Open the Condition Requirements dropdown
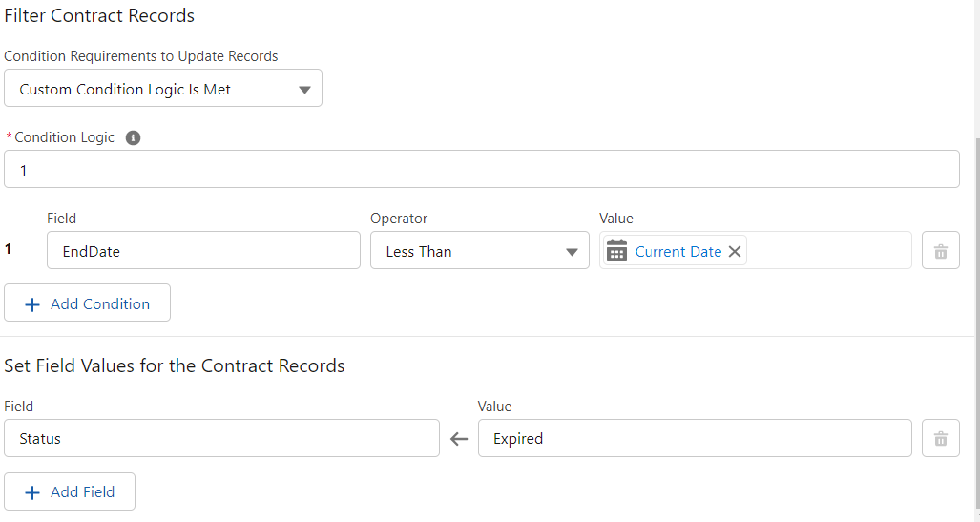 pos(162,89)
